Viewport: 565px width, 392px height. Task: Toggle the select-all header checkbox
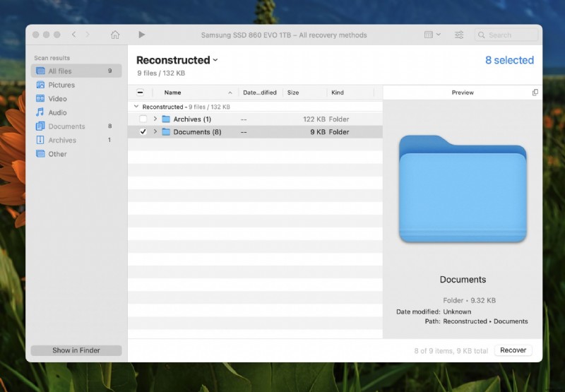tap(140, 93)
